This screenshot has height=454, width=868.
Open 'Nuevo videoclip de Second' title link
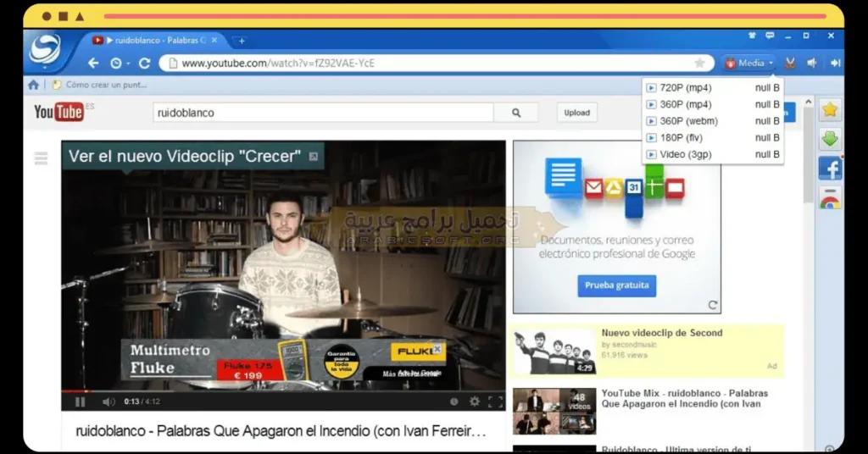pos(662,333)
